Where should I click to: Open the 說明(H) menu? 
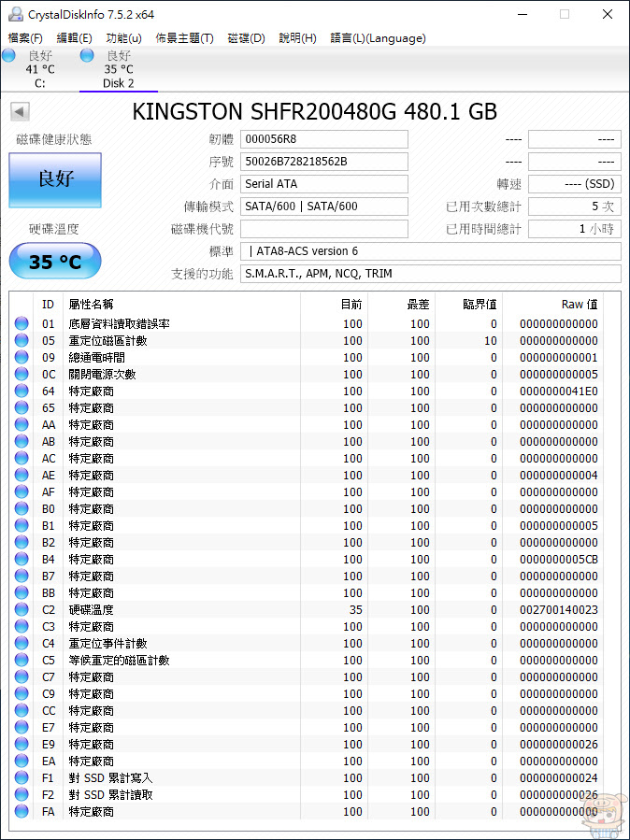coord(298,38)
